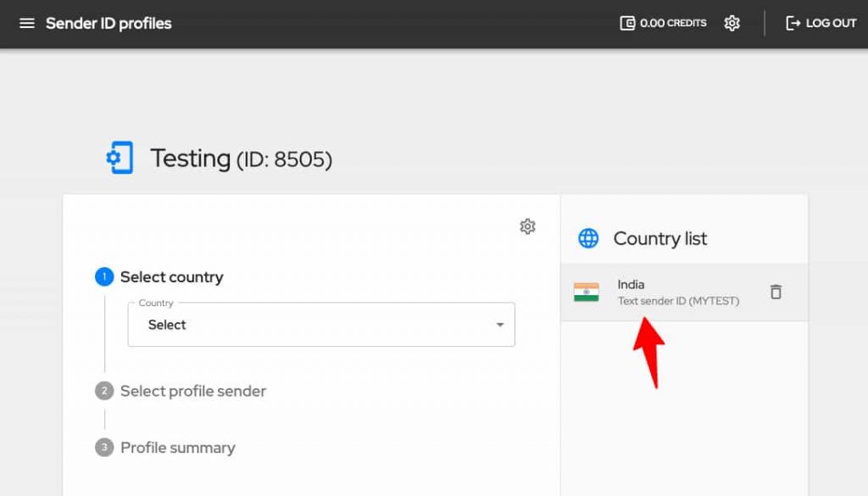Click the globe icon beside Country list
Image resolution: width=868 pixels, height=496 pixels.
588,238
